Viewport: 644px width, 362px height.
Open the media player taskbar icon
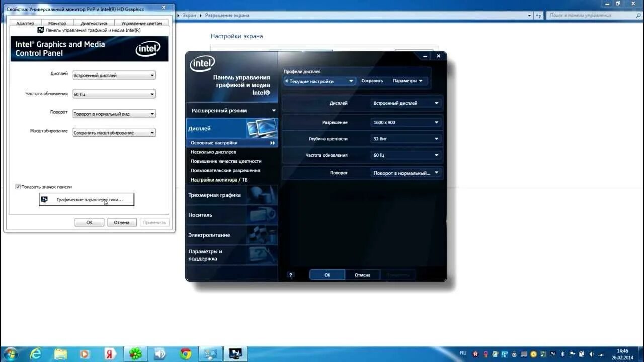pyautogui.click(x=85, y=354)
